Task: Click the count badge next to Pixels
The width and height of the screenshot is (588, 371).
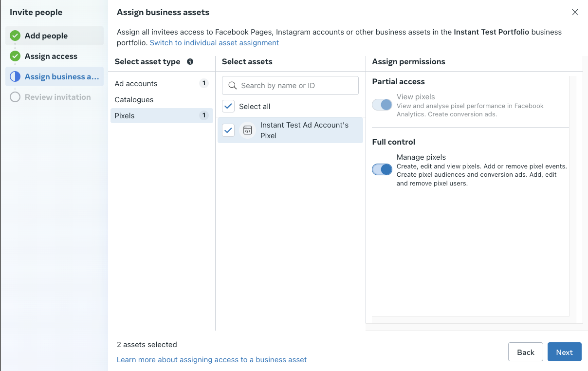Action: point(204,115)
